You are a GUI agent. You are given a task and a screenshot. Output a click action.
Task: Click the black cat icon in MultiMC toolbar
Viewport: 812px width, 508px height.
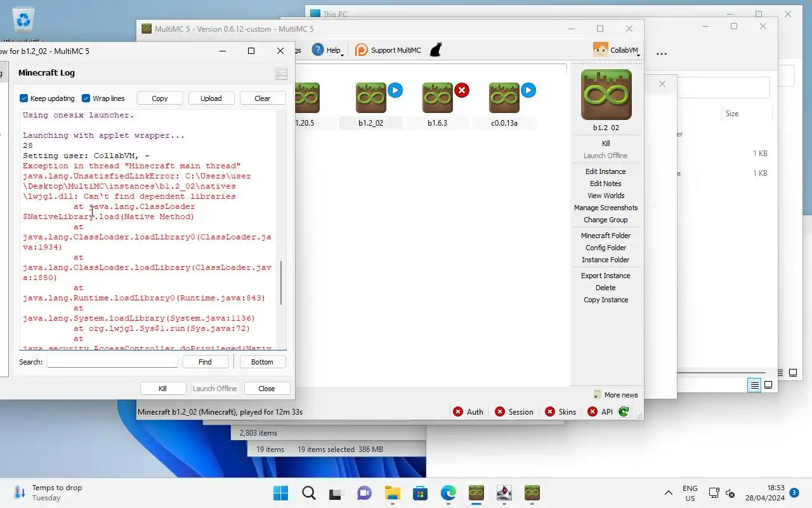pos(436,50)
